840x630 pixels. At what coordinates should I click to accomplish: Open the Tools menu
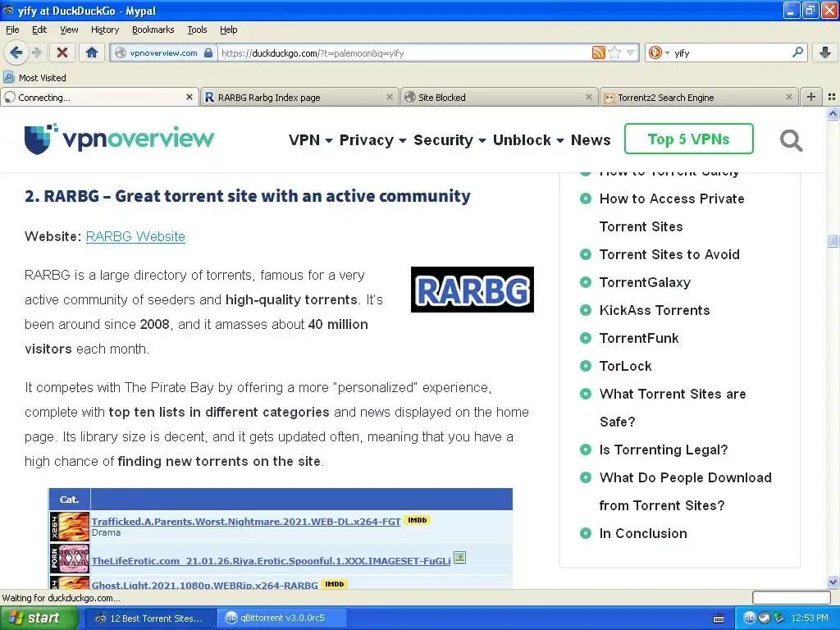[x=197, y=30]
